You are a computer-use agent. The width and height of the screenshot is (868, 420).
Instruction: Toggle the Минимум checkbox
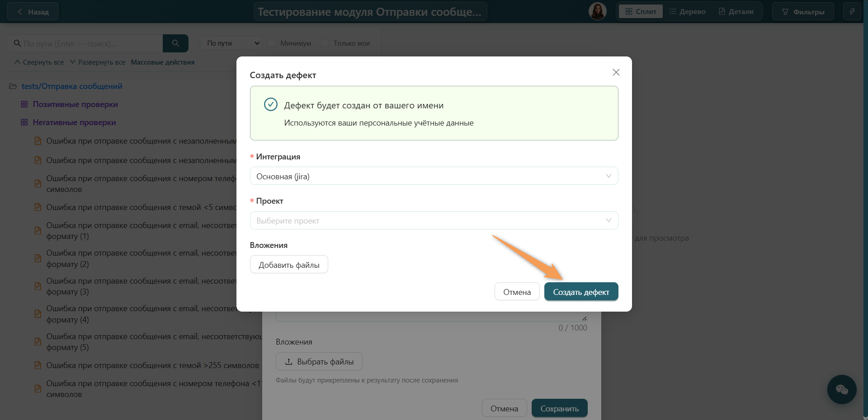(x=271, y=43)
